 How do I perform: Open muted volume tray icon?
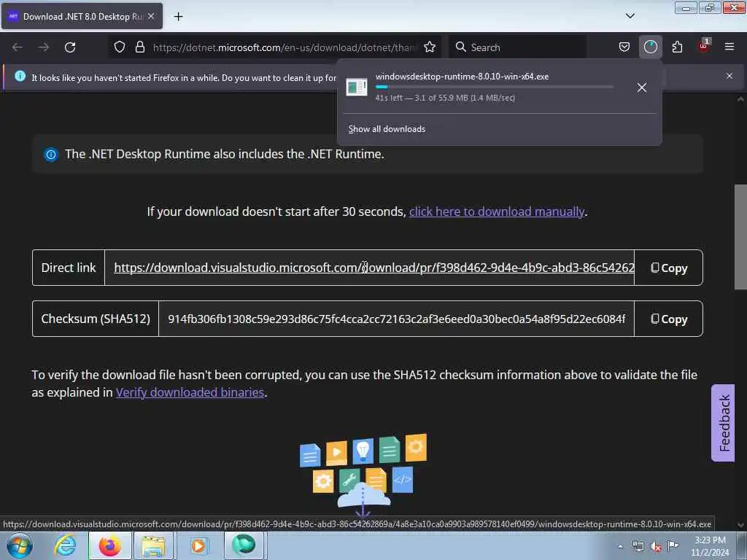[x=656, y=547]
